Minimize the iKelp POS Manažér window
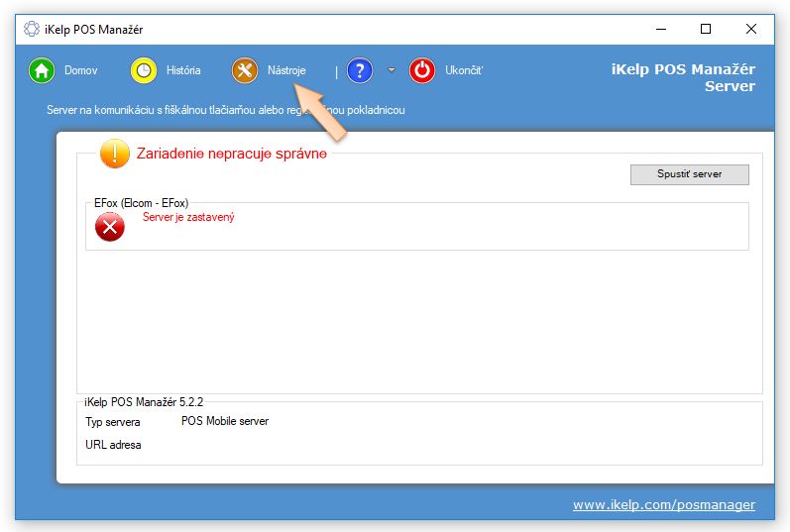The width and height of the screenshot is (790, 532). pyautogui.click(x=661, y=29)
